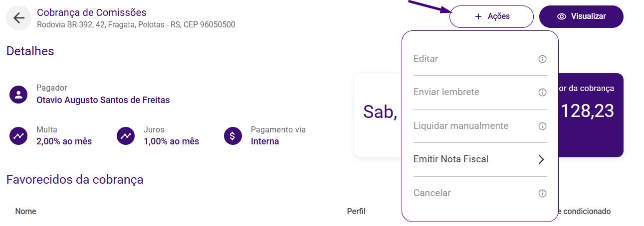Click info icon beside Cancelar
The width and height of the screenshot is (644, 226).
pyautogui.click(x=542, y=194)
